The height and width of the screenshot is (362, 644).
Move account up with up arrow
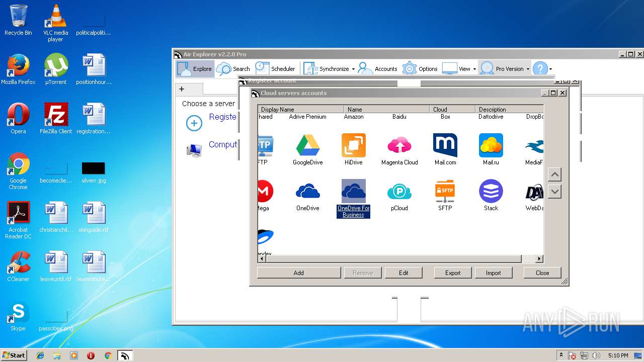point(554,175)
